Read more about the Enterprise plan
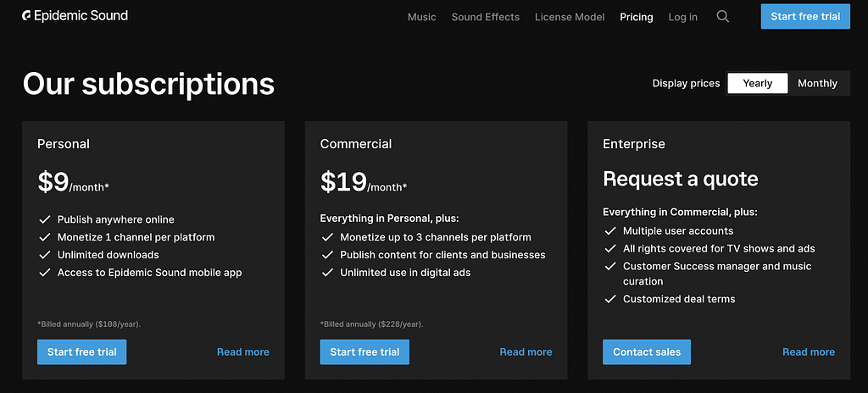Screen dimensions: 868x393 click(x=808, y=351)
